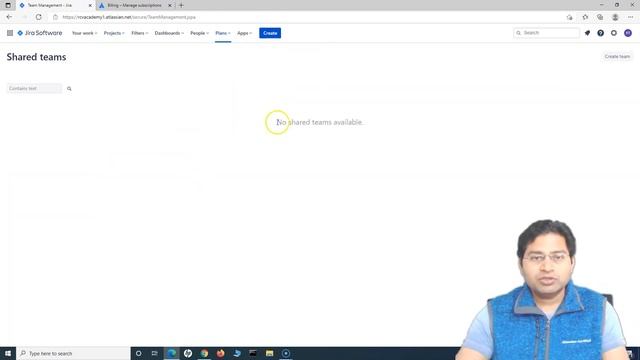Click the Windows Type here to search box
The width and height of the screenshot is (640, 360).
point(73,353)
